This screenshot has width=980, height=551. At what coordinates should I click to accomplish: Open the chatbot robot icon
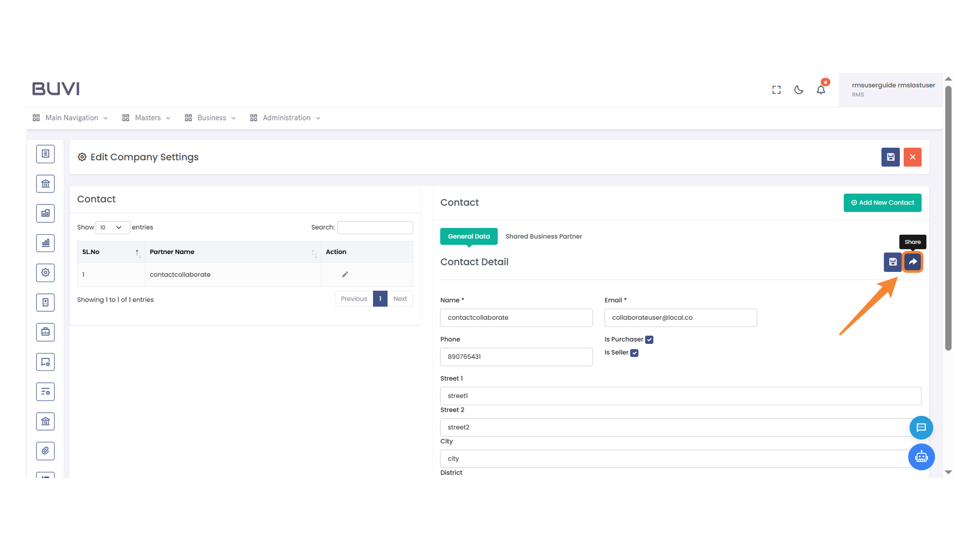tap(921, 457)
